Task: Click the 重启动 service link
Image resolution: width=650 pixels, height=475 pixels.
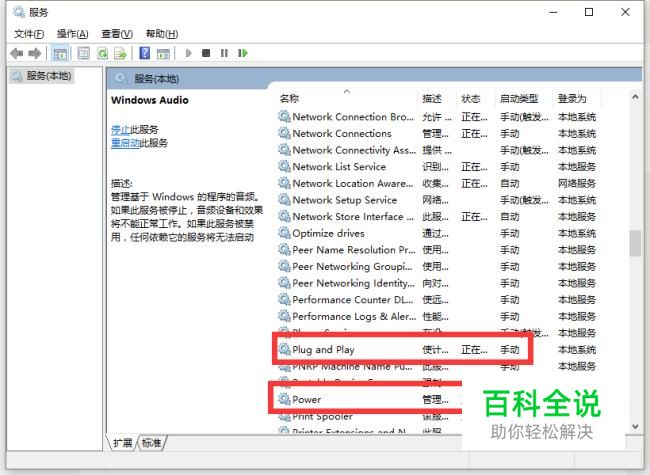Action: pyautogui.click(x=126, y=143)
